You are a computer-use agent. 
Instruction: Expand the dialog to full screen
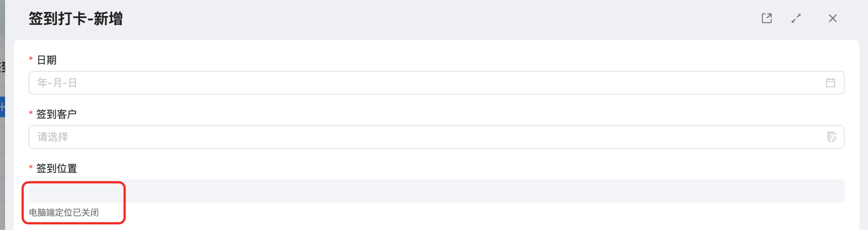click(796, 18)
